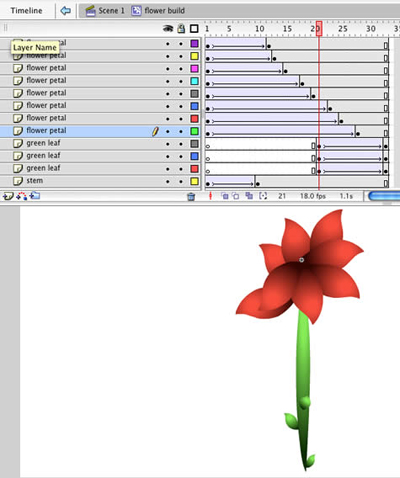
Task: Toggle the lock column header for all layers
Action: (181, 29)
